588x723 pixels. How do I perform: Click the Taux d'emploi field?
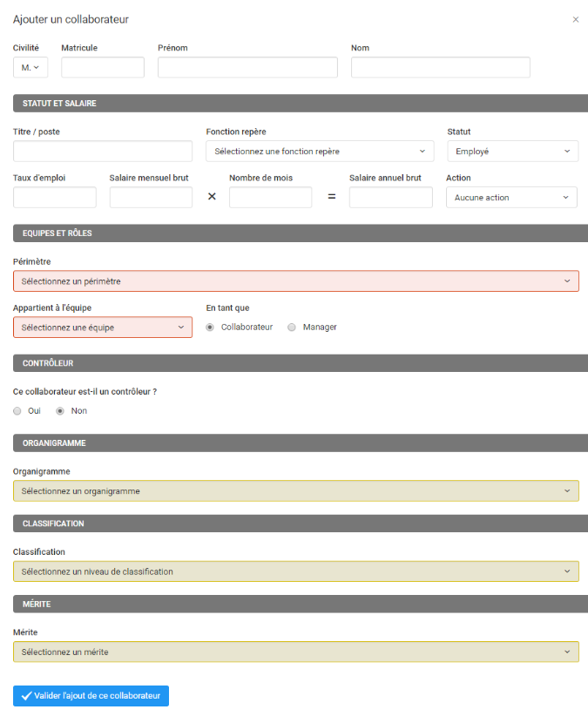55,198
